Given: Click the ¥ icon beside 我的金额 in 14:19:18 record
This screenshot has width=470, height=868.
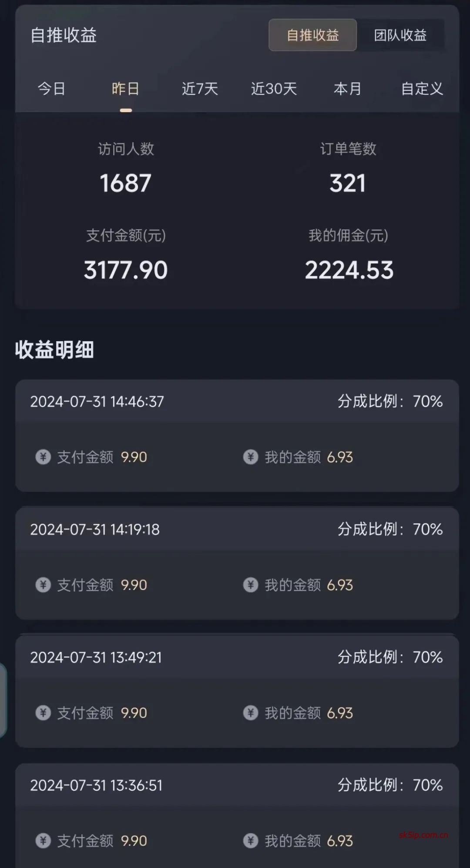Looking at the screenshot, I should (249, 585).
